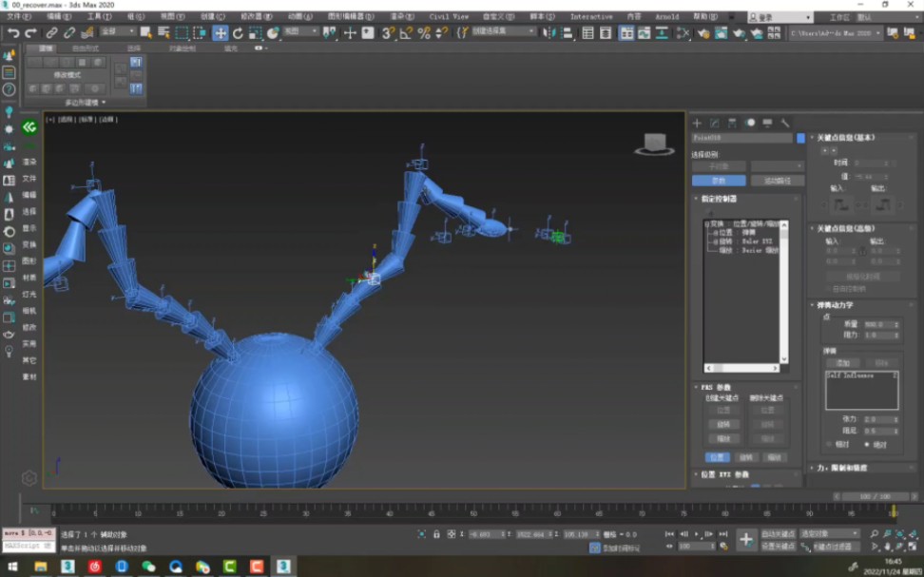Click the Windows Start button
This screenshot has height=577, width=924.
(12, 567)
